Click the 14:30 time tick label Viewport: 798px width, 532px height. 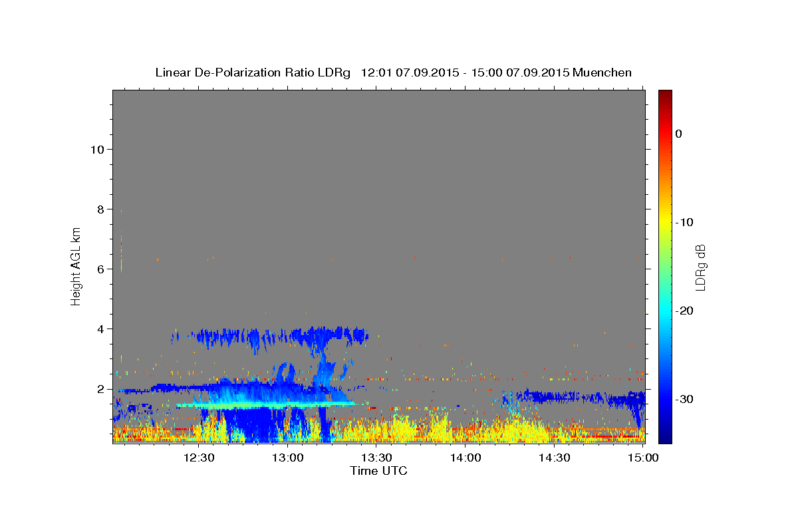(554, 458)
